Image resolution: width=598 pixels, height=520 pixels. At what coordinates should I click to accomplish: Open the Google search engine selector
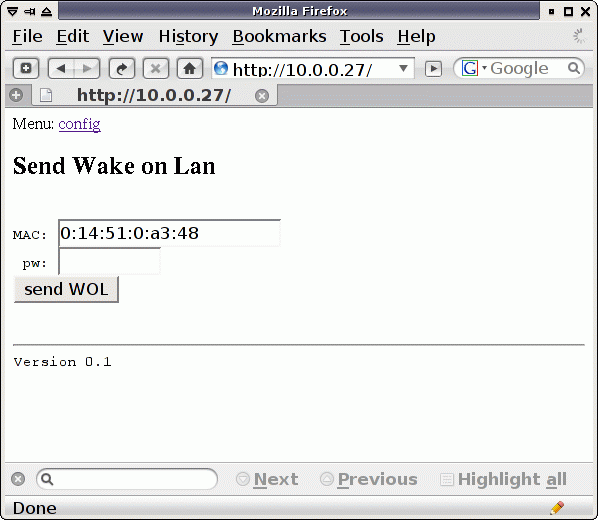click(474, 68)
